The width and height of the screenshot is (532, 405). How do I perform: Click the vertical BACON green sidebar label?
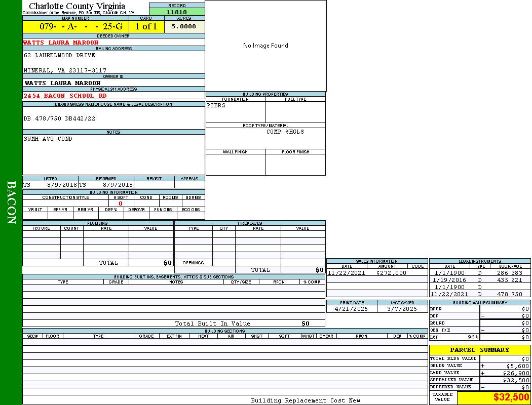[x=11, y=202]
